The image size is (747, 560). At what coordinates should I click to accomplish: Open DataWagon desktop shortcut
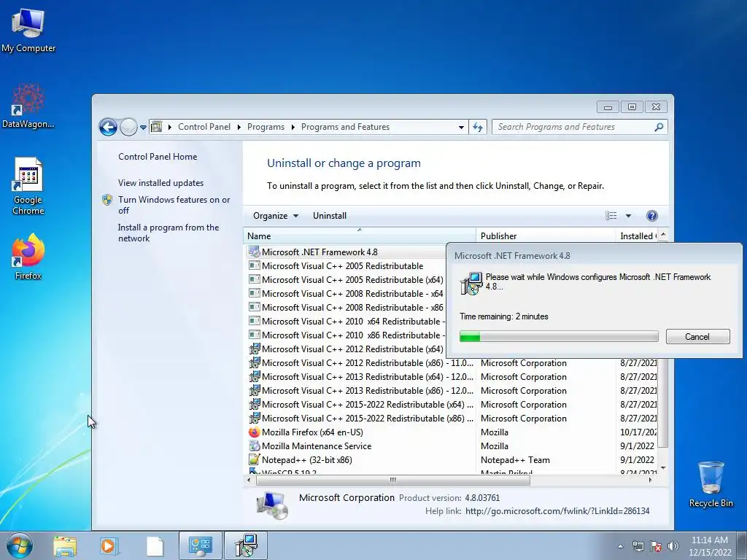tap(28, 106)
